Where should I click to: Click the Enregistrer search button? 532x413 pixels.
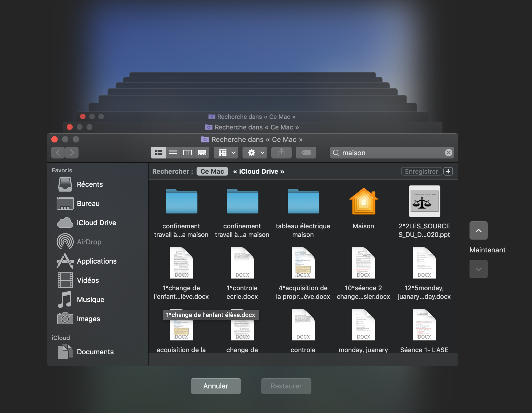(421, 171)
